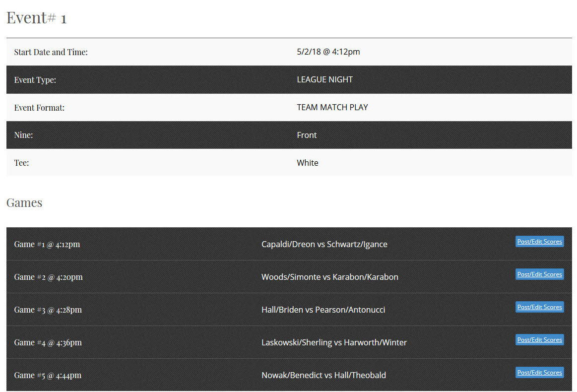The width and height of the screenshot is (577, 392).
Task: Click the White tee value
Action: (307, 163)
